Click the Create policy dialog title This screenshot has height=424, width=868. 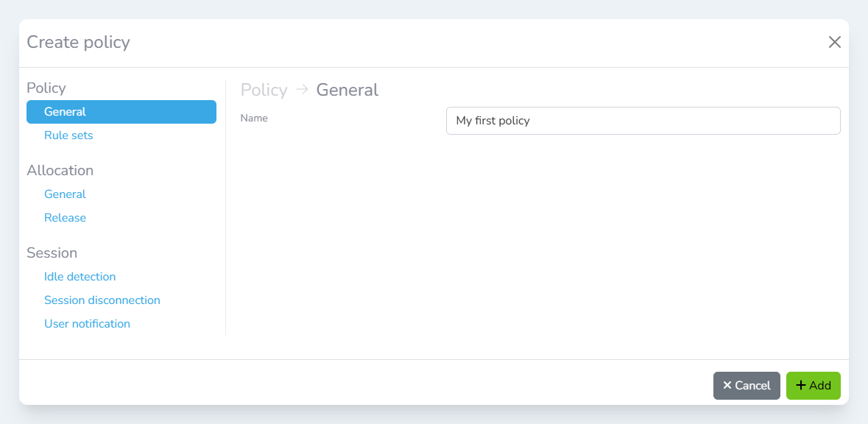(x=78, y=42)
